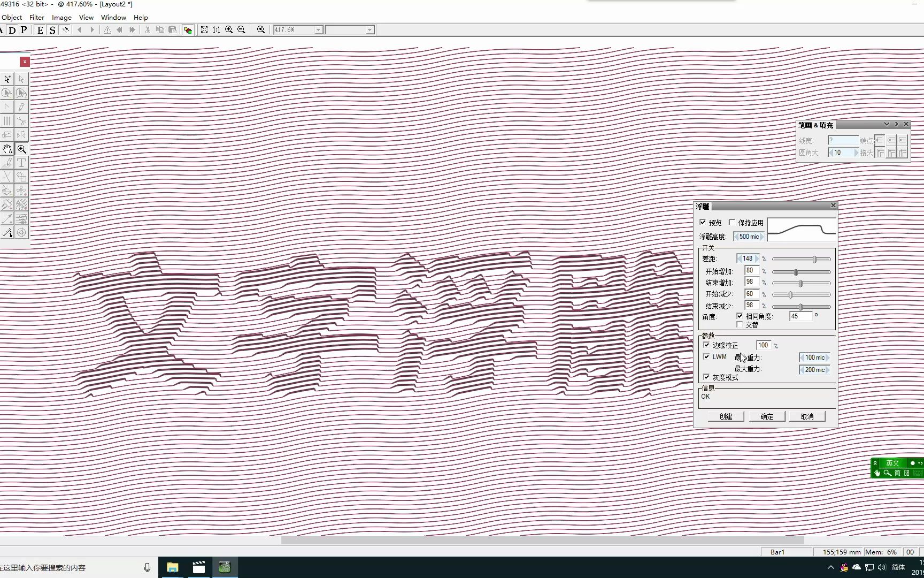Activate the Zoom magnifier tool
The image size is (924, 578).
[22, 149]
